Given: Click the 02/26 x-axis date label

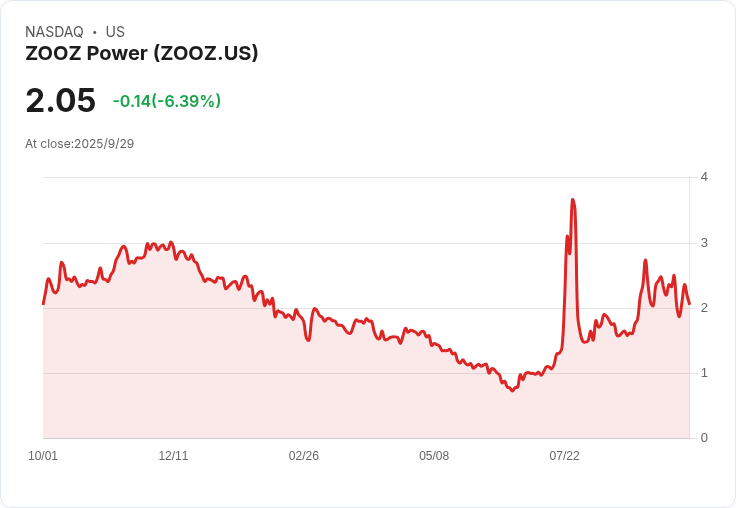Looking at the screenshot, I should point(303,456).
